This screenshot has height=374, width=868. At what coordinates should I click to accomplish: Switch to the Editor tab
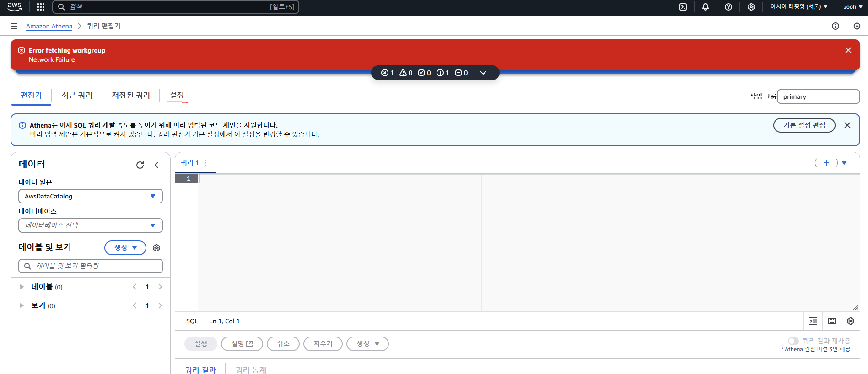tap(31, 95)
